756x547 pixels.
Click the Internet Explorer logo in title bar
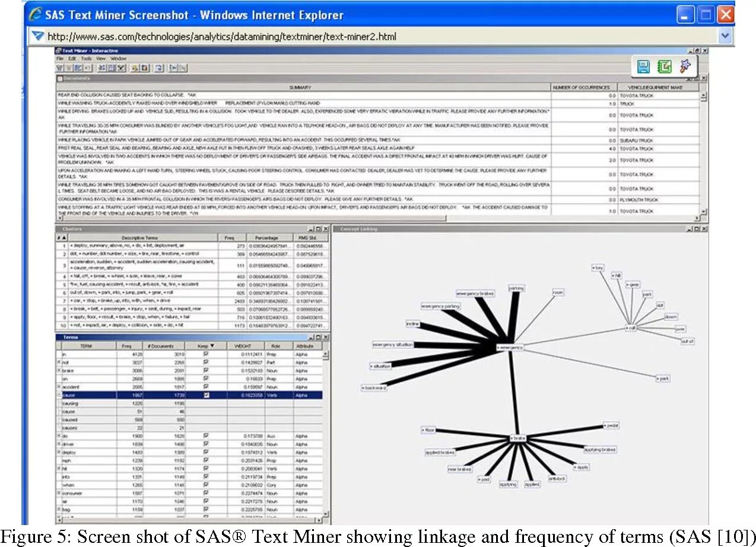pos(36,14)
